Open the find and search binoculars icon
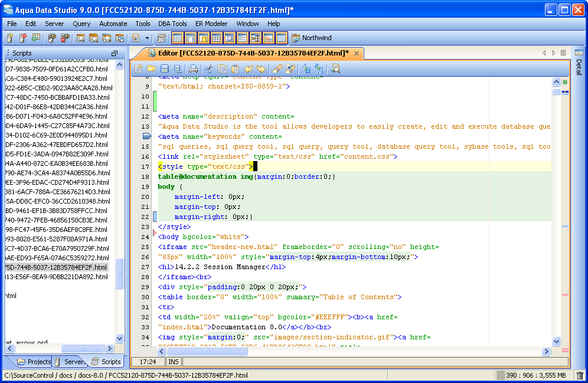The width and height of the screenshot is (588, 383). click(335, 69)
